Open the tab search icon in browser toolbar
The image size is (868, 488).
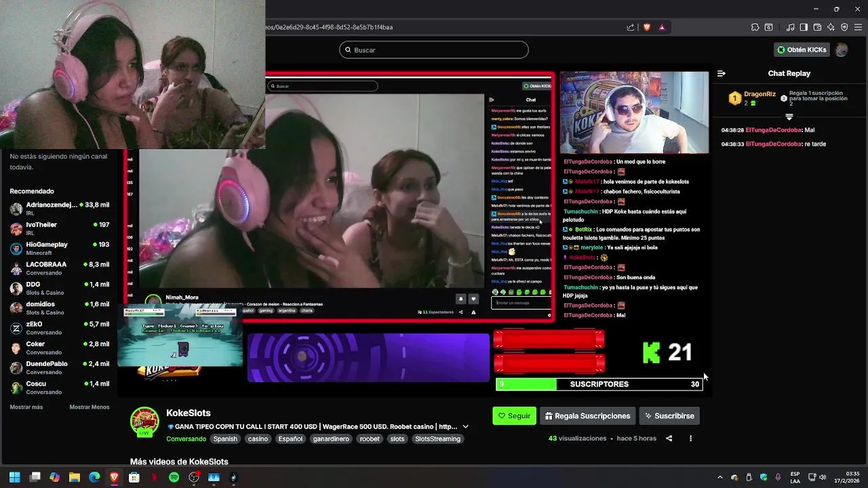point(768,27)
